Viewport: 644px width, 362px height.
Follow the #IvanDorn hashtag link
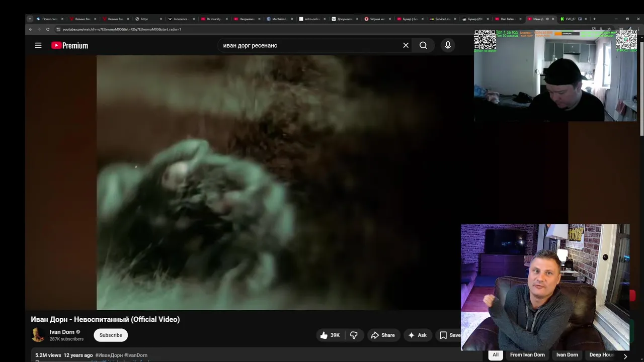[136, 355]
